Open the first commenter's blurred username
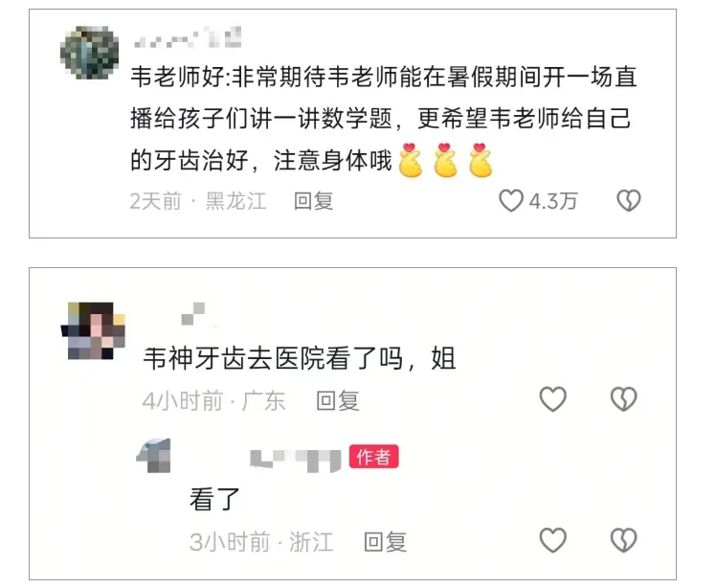 [188, 37]
